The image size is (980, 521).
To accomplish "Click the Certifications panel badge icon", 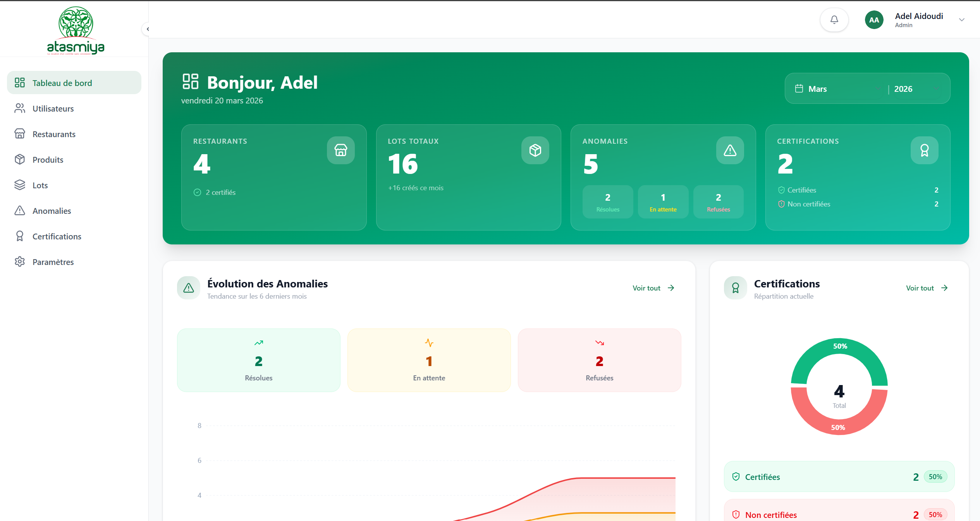I will 735,288.
